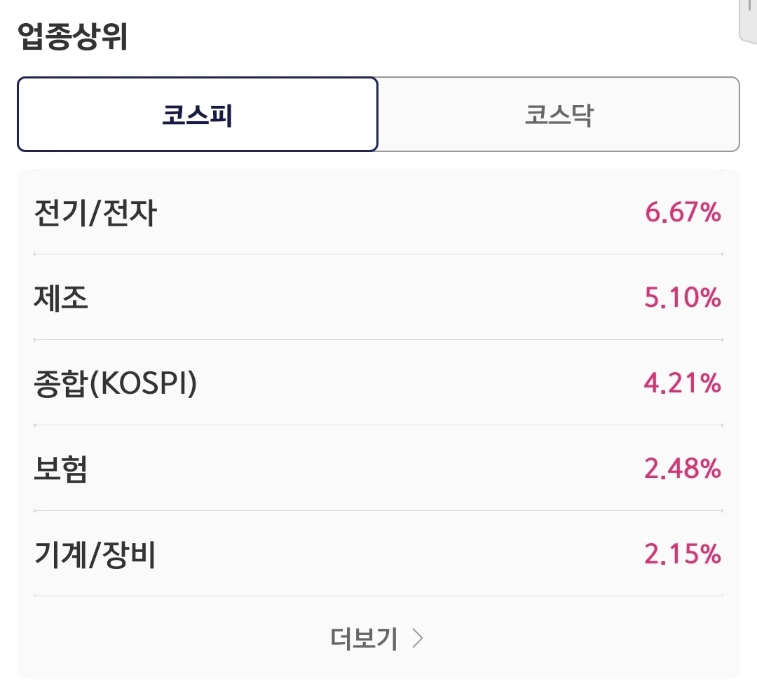Switch to the 코스닥 tab
This screenshot has width=757, height=700.
559,114
